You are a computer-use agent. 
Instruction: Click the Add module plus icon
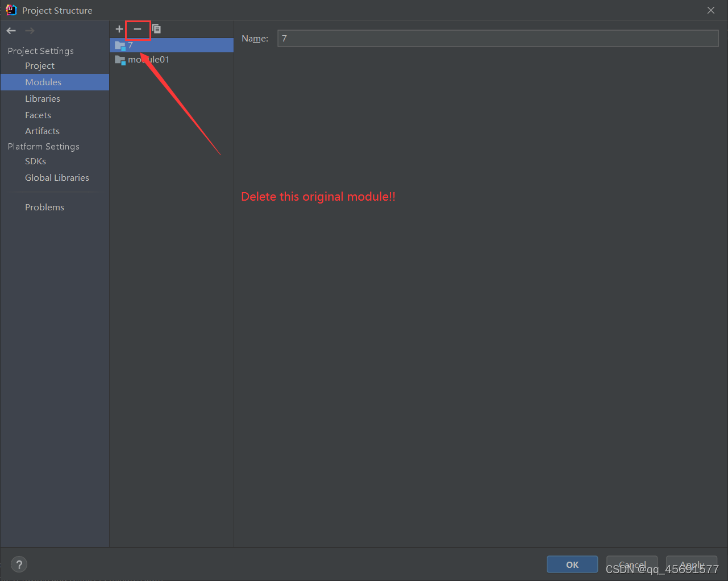pyautogui.click(x=119, y=29)
